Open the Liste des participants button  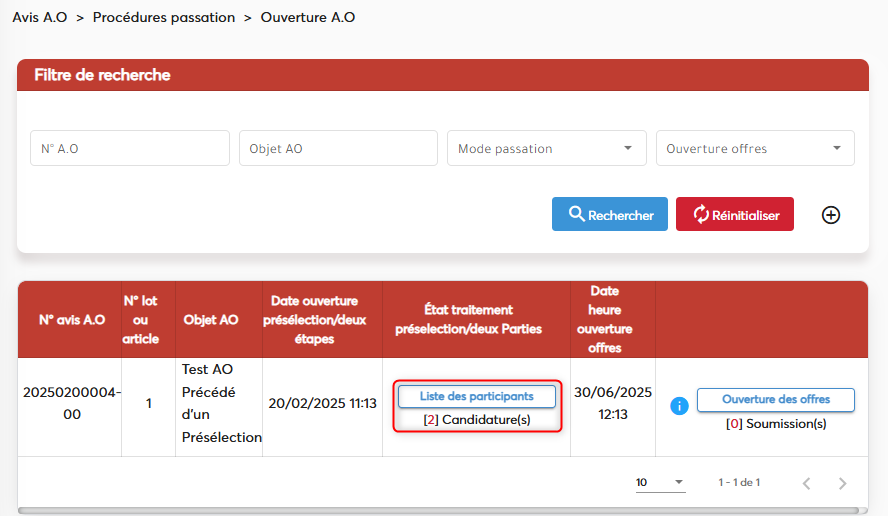[x=477, y=396]
